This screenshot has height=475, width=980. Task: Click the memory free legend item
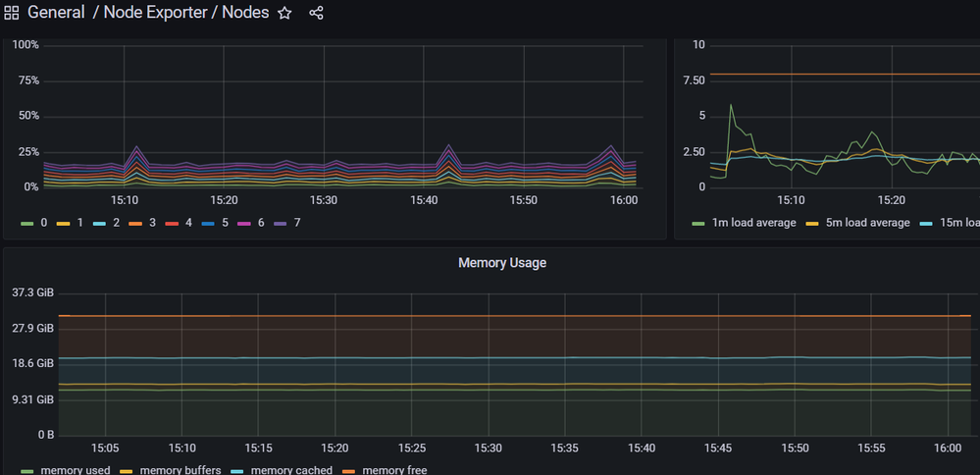coord(394,470)
